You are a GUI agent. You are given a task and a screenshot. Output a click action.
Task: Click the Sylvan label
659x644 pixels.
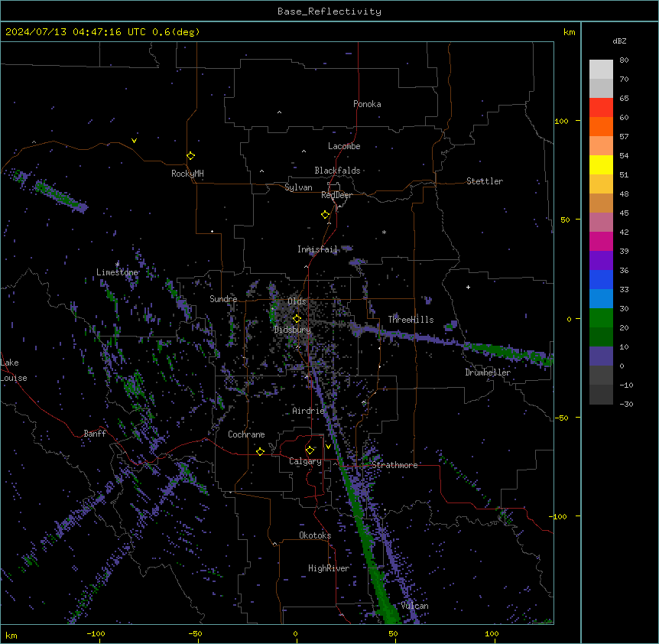pos(298,187)
